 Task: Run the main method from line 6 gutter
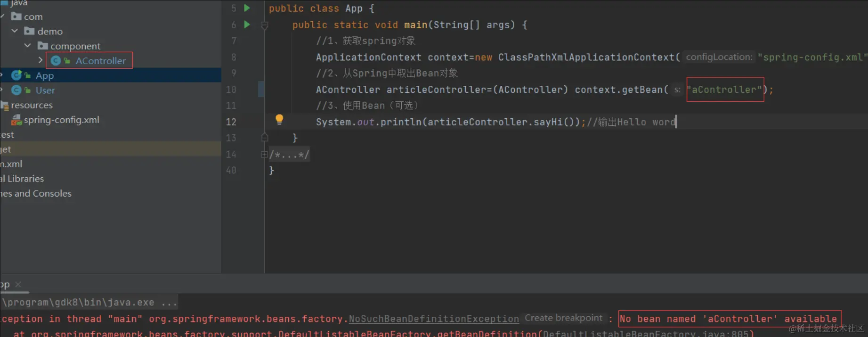coord(247,25)
